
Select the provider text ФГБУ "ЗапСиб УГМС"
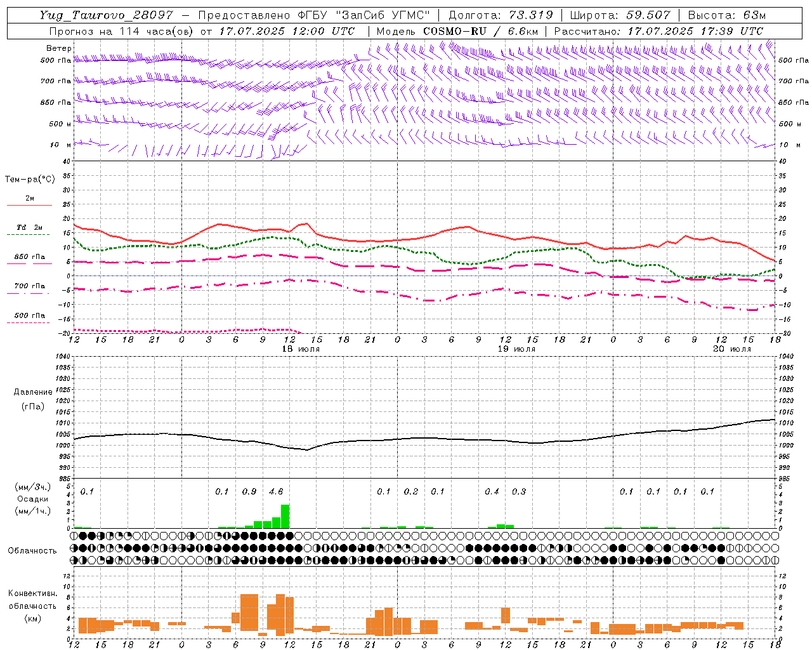tap(363, 15)
